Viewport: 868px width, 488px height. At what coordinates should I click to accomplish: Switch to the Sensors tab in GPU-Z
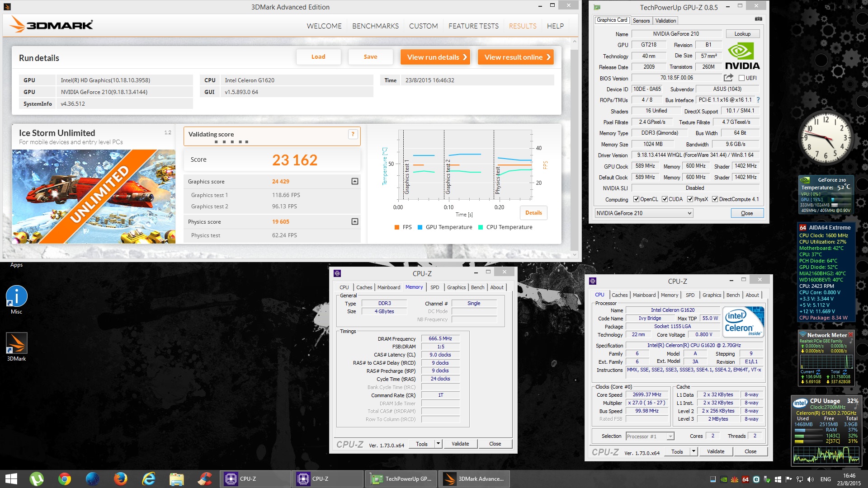coord(641,21)
